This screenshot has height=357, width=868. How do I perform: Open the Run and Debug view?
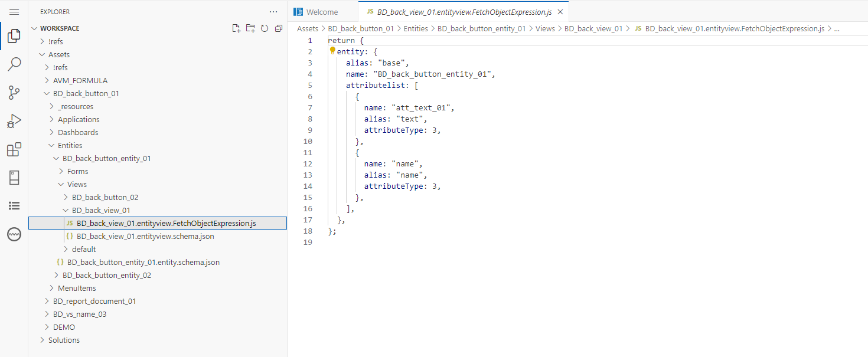(x=14, y=121)
